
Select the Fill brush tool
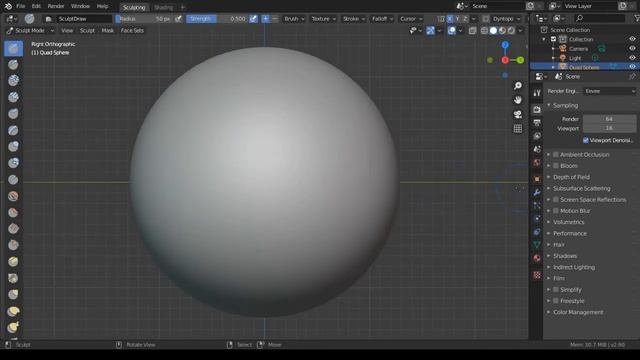point(13,229)
